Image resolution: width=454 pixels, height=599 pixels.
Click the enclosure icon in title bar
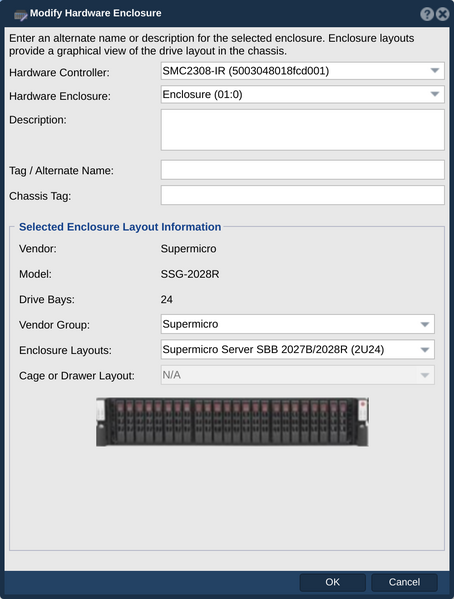click(x=20, y=15)
